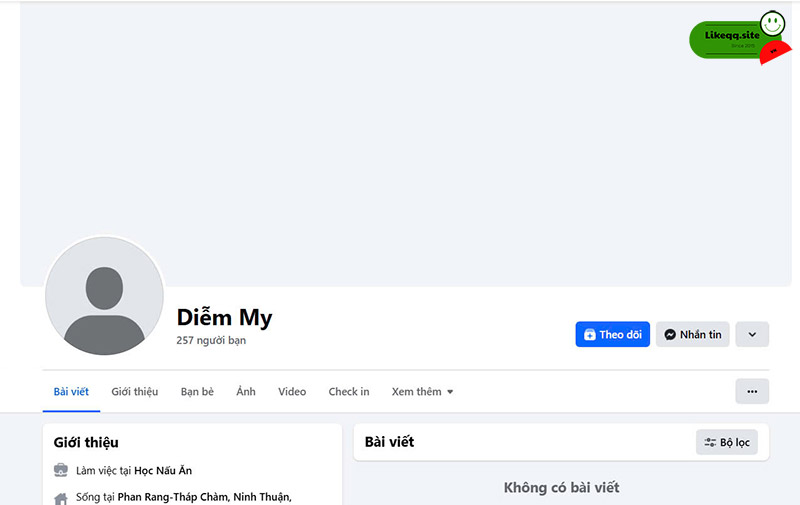
Task: Click the briefcase work icon
Action: tap(61, 470)
